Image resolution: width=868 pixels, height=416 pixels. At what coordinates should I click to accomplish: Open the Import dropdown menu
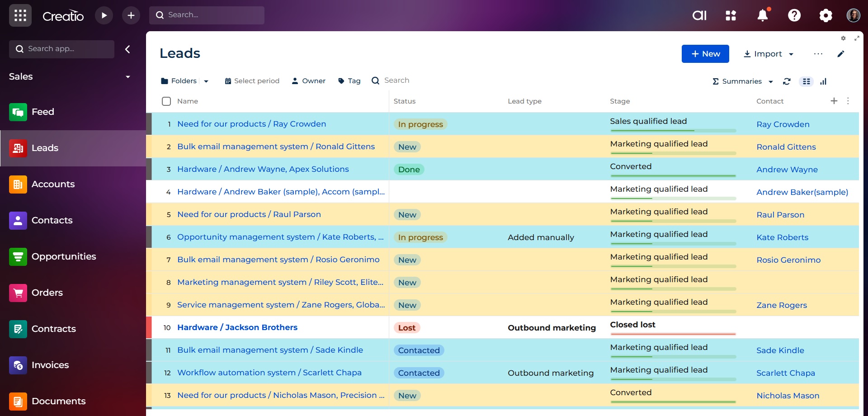tap(769, 54)
